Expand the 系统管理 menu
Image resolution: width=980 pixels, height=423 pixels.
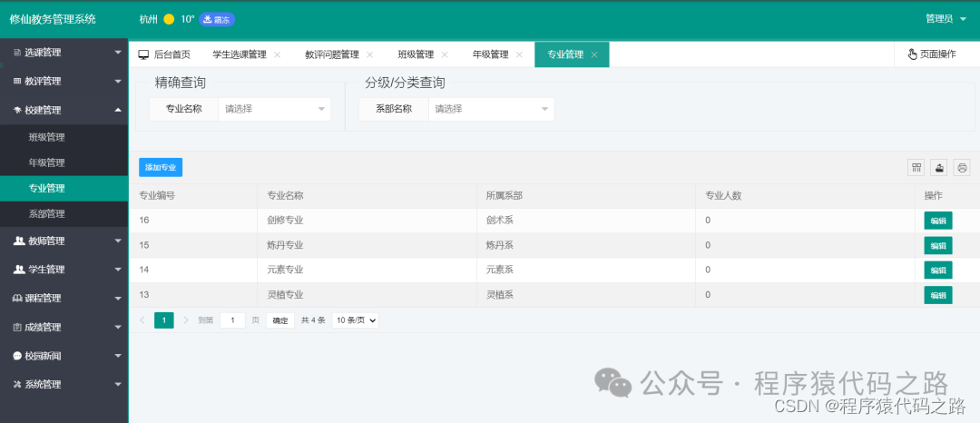[x=118, y=385]
